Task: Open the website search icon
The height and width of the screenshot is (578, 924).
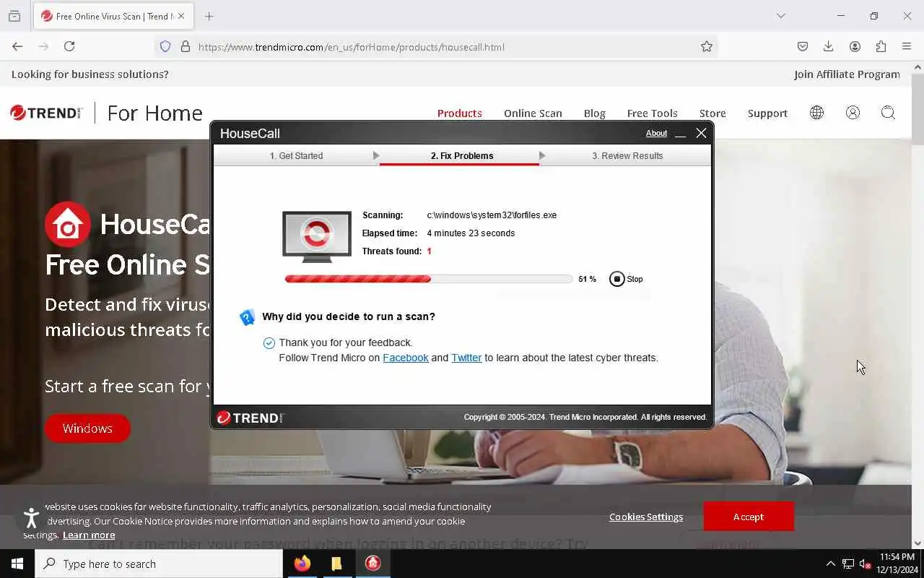Action: pyautogui.click(x=888, y=113)
